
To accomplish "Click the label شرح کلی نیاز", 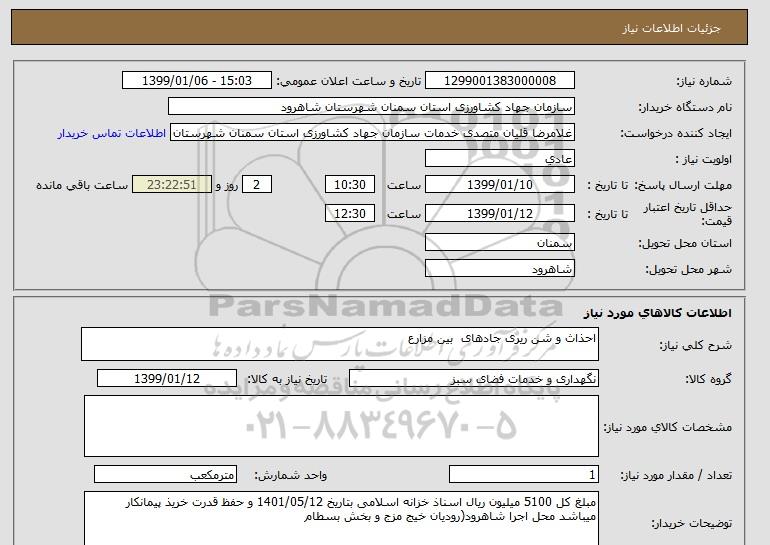I will (x=696, y=346).
